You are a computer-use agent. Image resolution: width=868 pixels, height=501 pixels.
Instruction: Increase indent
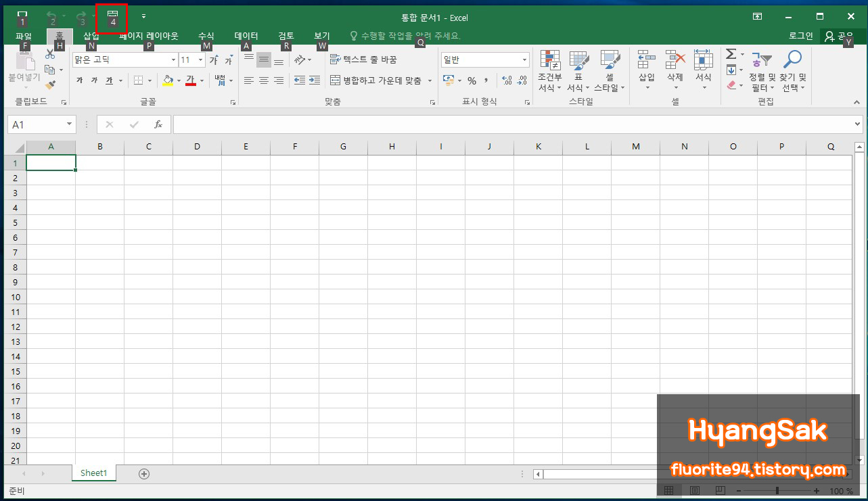pyautogui.click(x=315, y=80)
